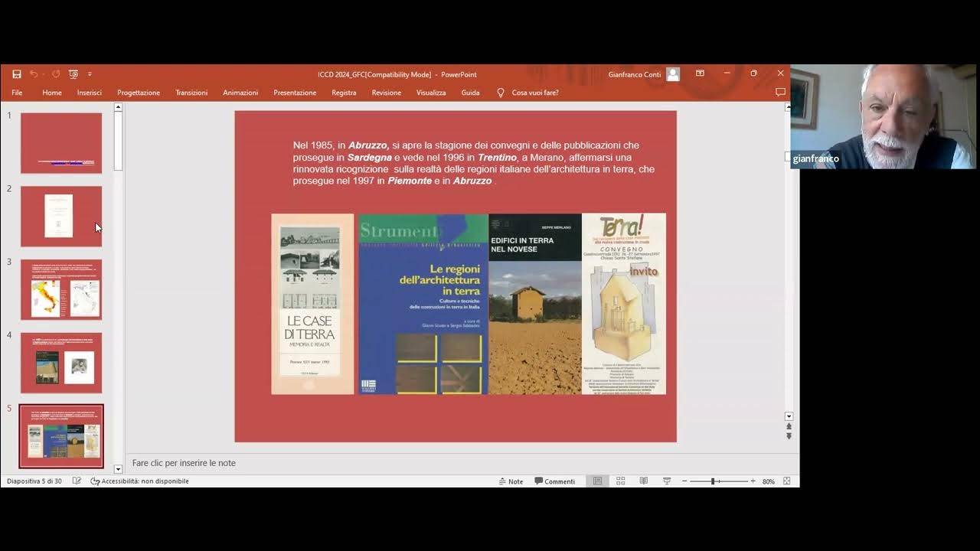Switch to the Revisione ribbon tab
Screen dimensions: 980x551
point(387,93)
